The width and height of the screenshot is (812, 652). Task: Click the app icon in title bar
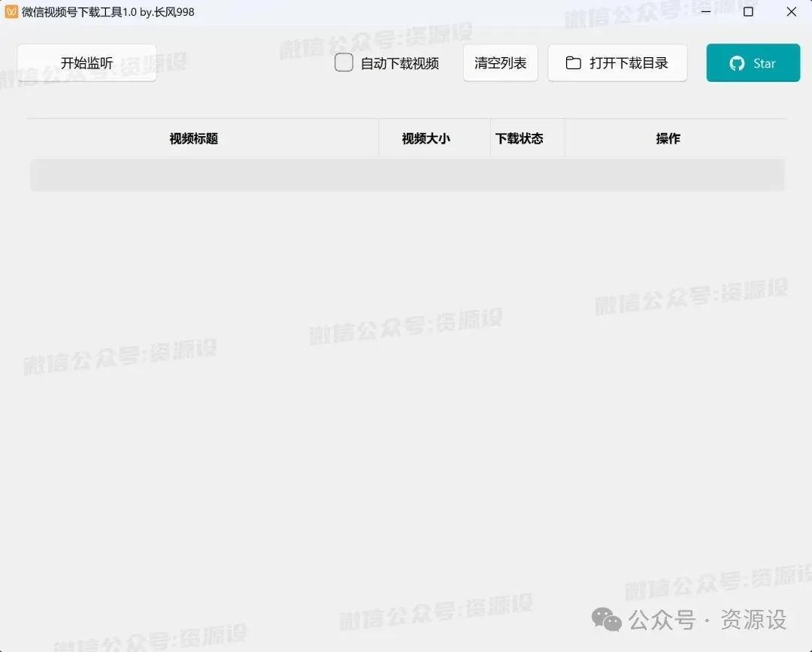(11, 11)
